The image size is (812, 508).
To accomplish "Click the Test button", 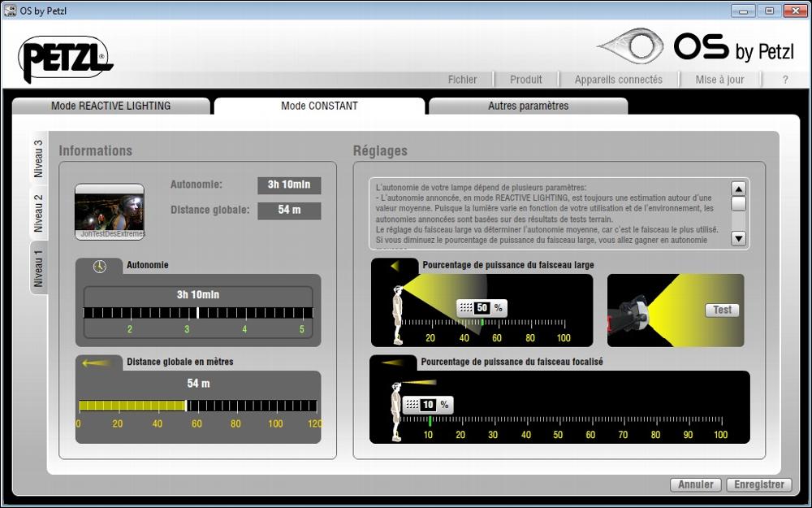I will pyautogui.click(x=722, y=310).
